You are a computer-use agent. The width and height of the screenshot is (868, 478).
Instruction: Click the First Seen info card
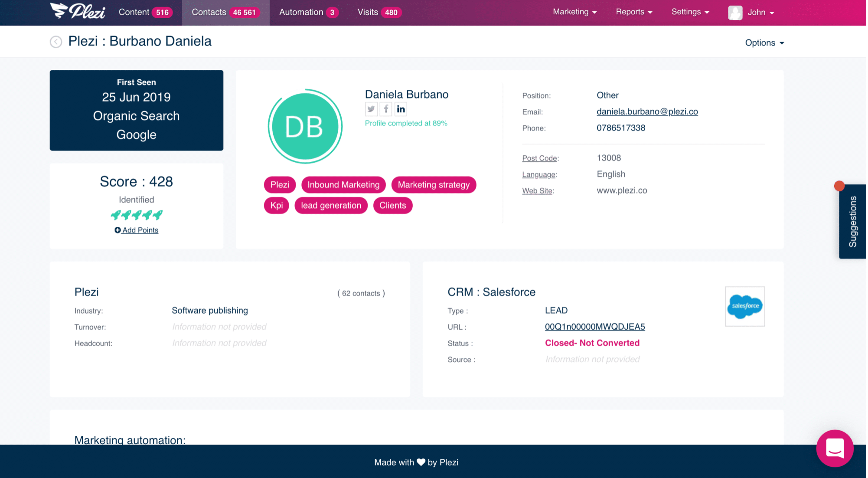(137, 110)
